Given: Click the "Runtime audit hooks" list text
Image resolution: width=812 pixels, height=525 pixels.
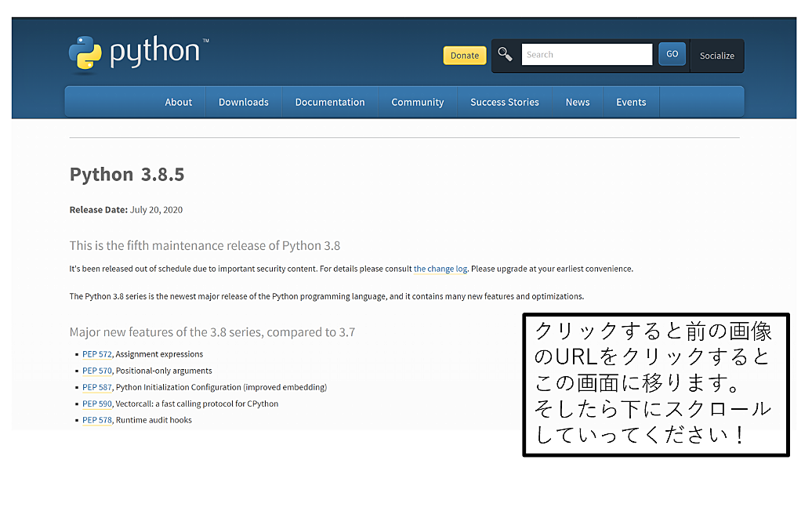Looking at the screenshot, I should pyautogui.click(x=154, y=420).
